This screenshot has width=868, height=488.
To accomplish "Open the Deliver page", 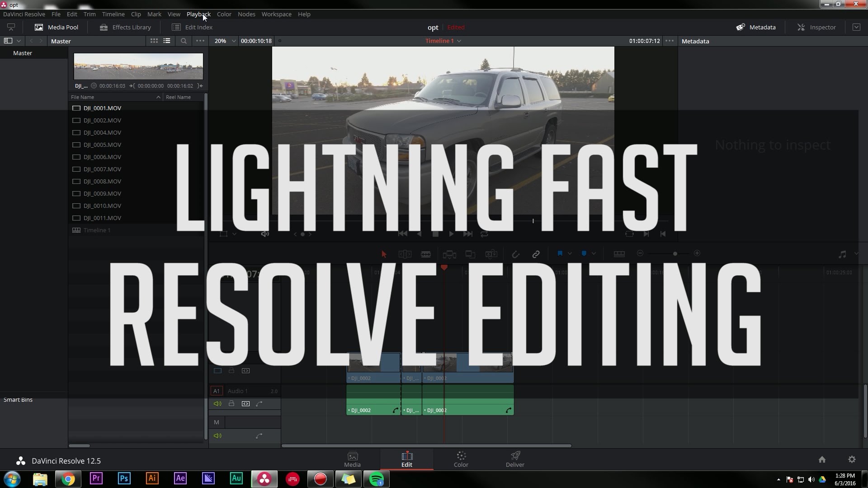I will 515,459.
